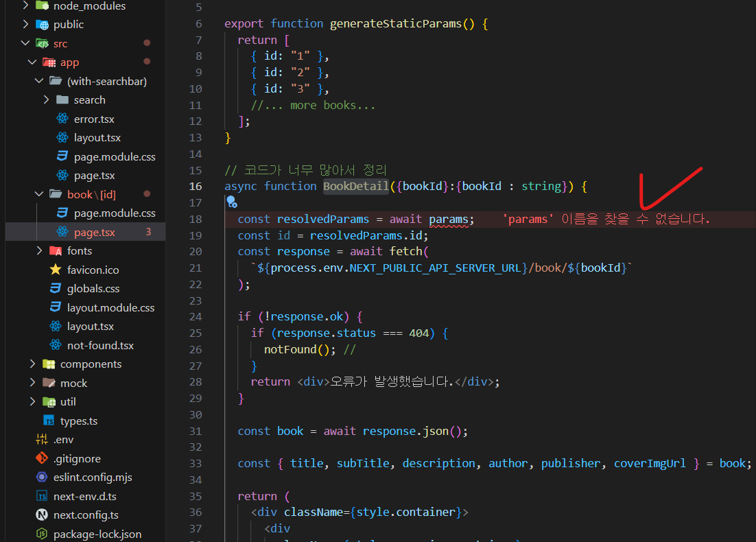
Task: Click the error badge 3 on page.tsx
Action: (148, 232)
